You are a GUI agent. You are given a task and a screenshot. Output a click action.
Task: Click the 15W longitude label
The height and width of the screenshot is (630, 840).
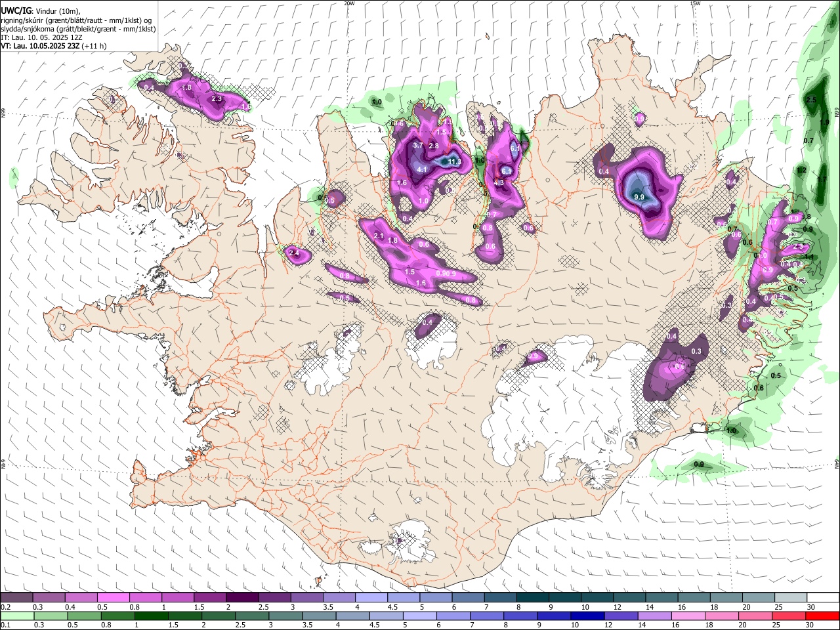[695, 3]
